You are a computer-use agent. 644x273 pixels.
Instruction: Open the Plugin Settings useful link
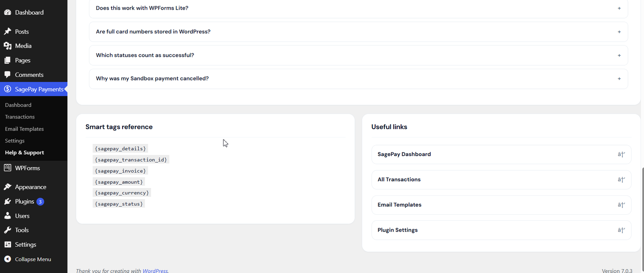[x=501, y=230]
